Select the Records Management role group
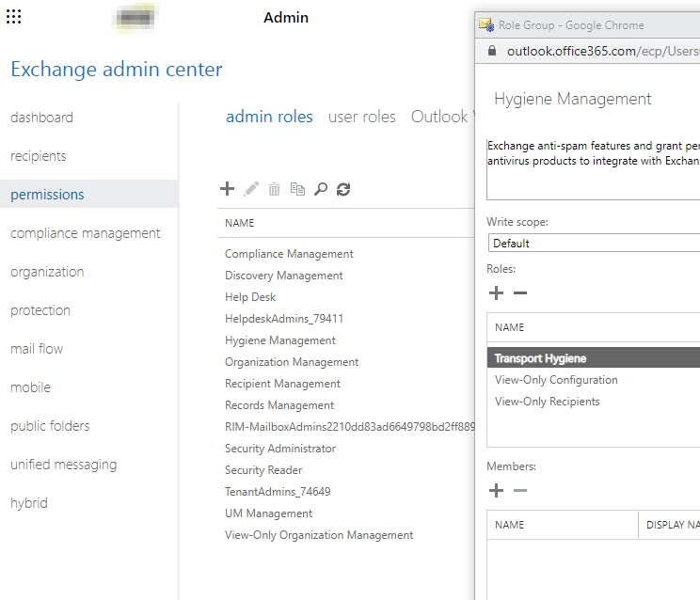The image size is (700, 600). tap(279, 405)
